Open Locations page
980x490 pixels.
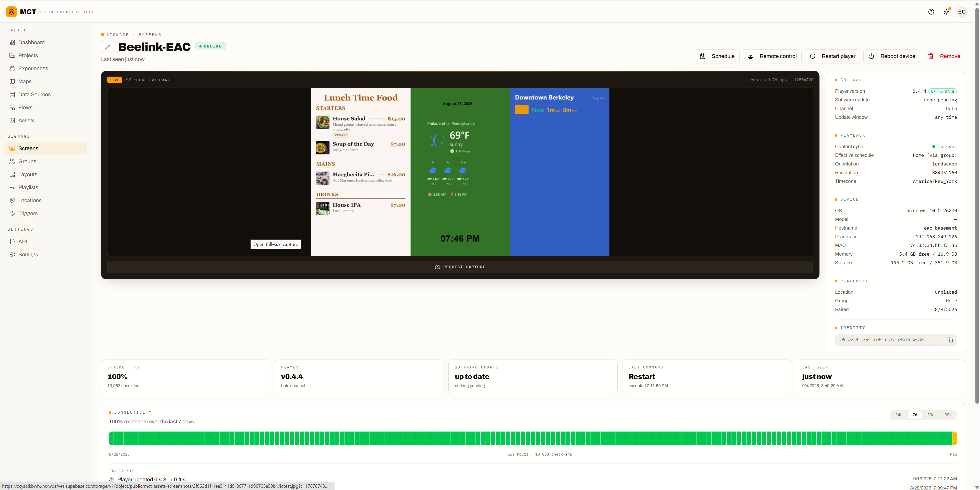point(46,200)
